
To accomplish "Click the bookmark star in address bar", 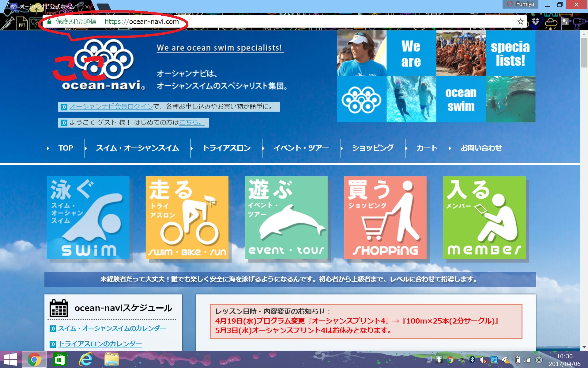I will [x=520, y=21].
